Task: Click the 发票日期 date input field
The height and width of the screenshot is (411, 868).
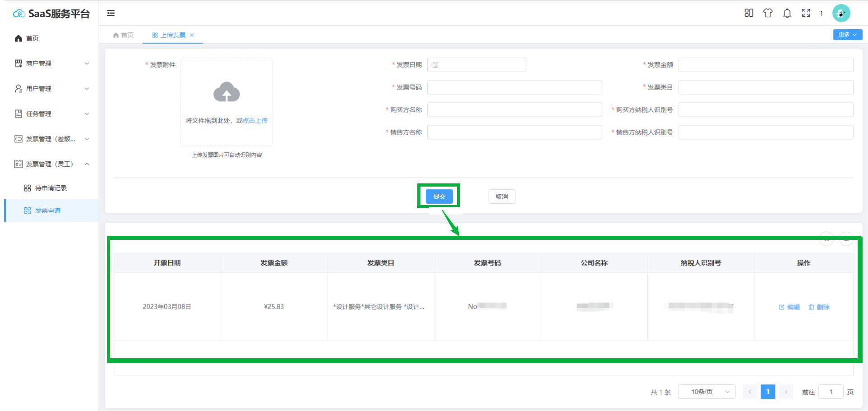Action: [x=476, y=65]
